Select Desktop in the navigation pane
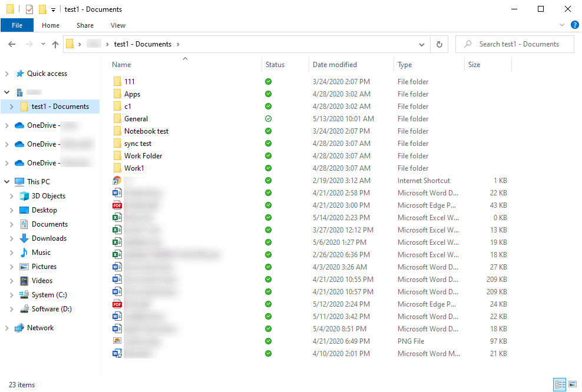The image size is (582, 392). [45, 210]
